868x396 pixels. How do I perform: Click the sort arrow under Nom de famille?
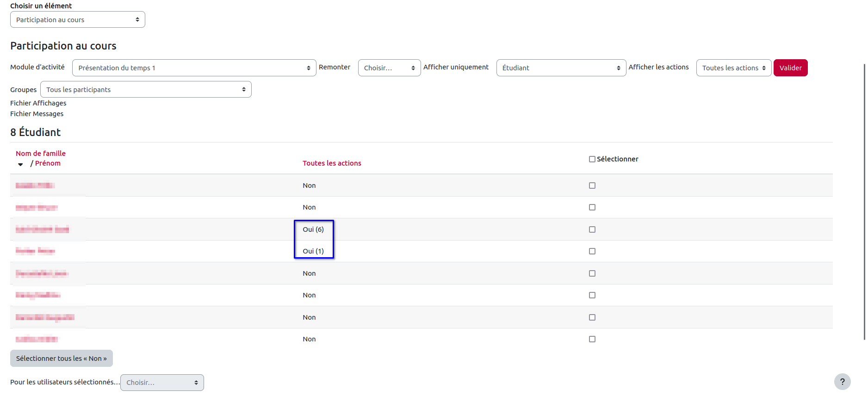coord(20,164)
